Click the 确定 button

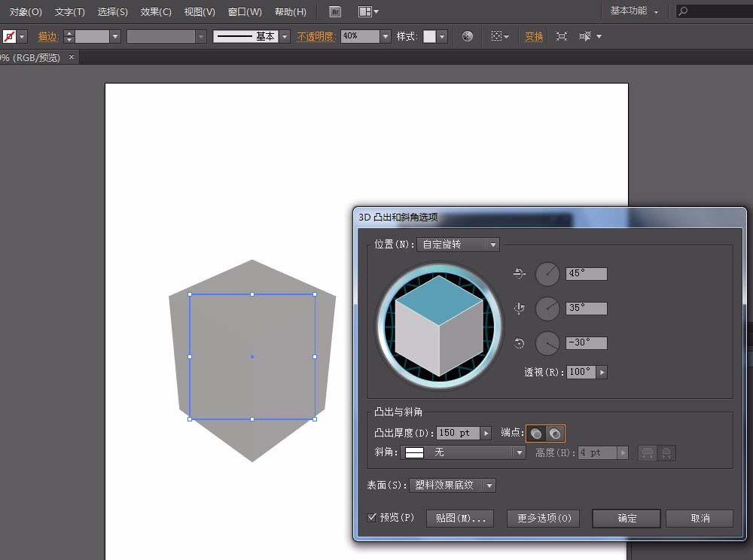pos(626,518)
